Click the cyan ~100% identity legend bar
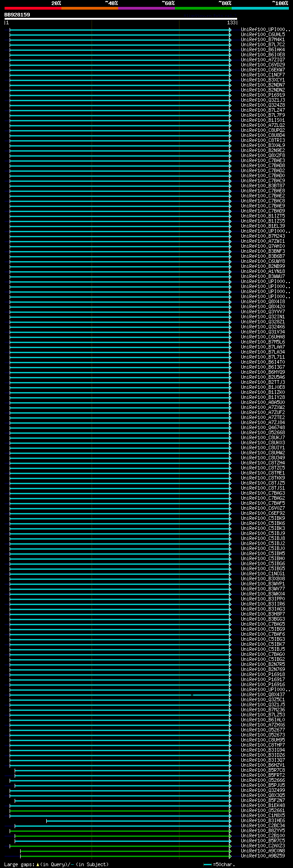 click(x=260, y=8)
